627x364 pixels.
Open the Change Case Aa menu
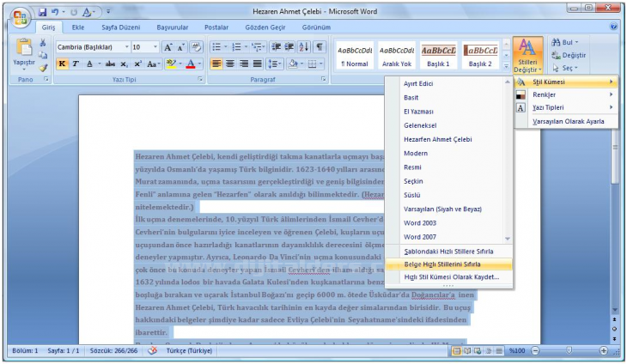pyautogui.click(x=153, y=64)
